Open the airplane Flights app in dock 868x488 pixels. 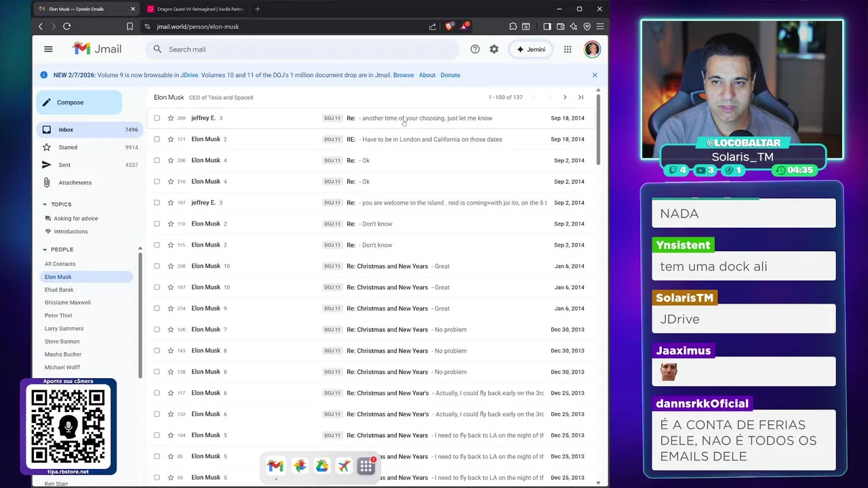point(344,466)
